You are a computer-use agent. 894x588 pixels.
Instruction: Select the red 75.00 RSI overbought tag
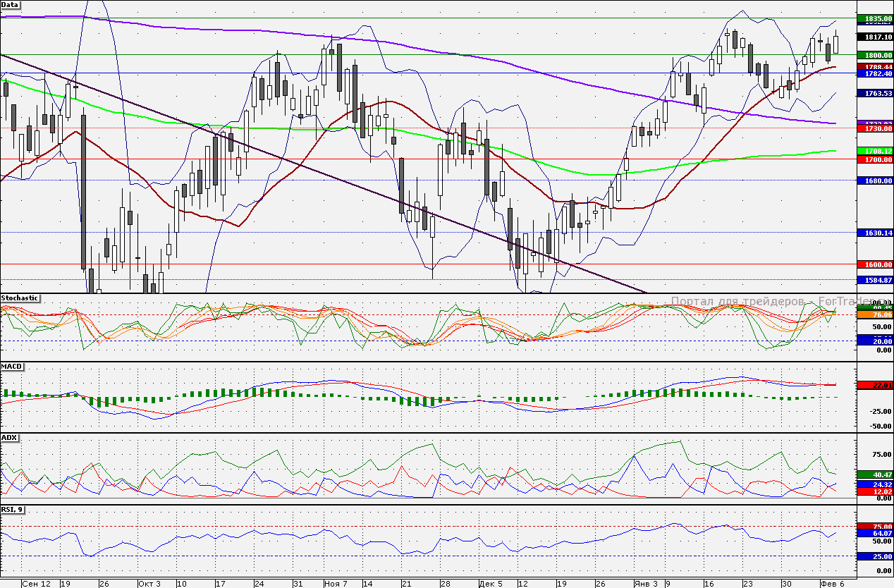(874, 526)
